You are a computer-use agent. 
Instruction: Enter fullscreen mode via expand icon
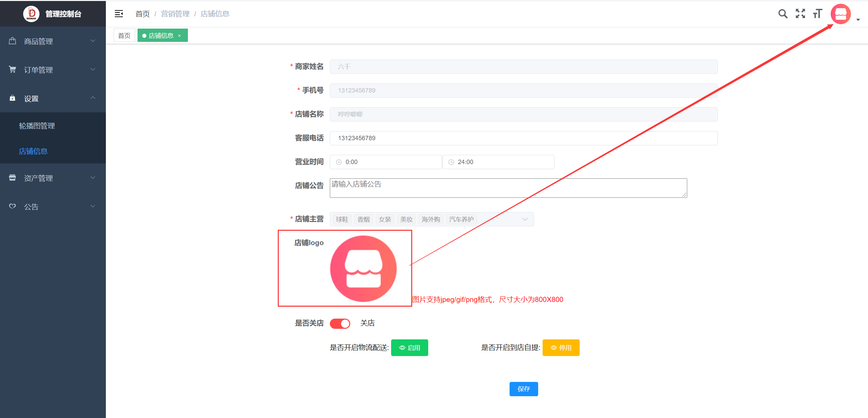(800, 14)
